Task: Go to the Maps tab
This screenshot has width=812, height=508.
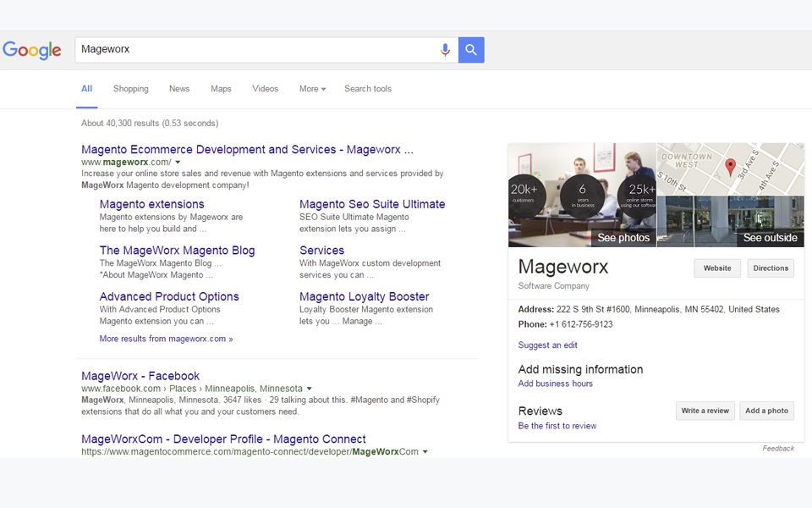Action: click(221, 89)
